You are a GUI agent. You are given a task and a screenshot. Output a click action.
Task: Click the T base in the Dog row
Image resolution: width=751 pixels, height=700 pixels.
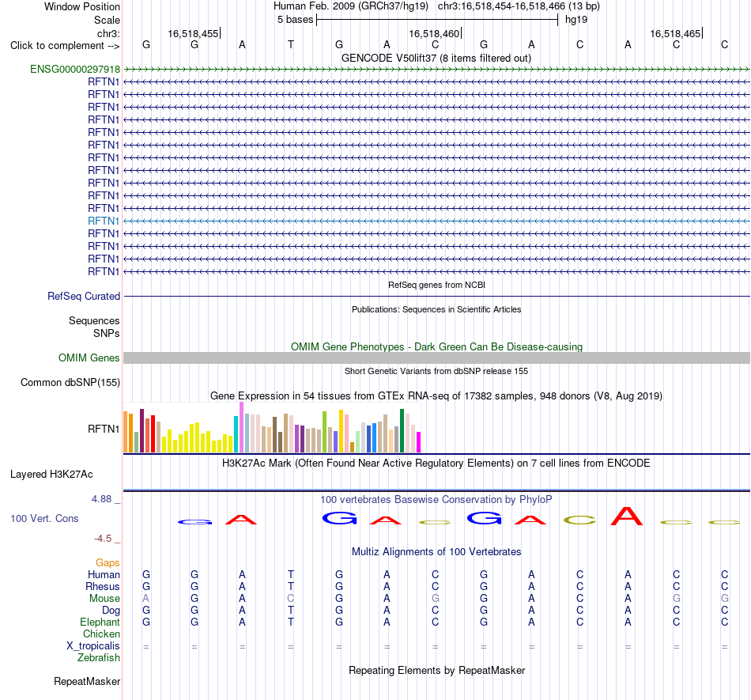pos(291,611)
